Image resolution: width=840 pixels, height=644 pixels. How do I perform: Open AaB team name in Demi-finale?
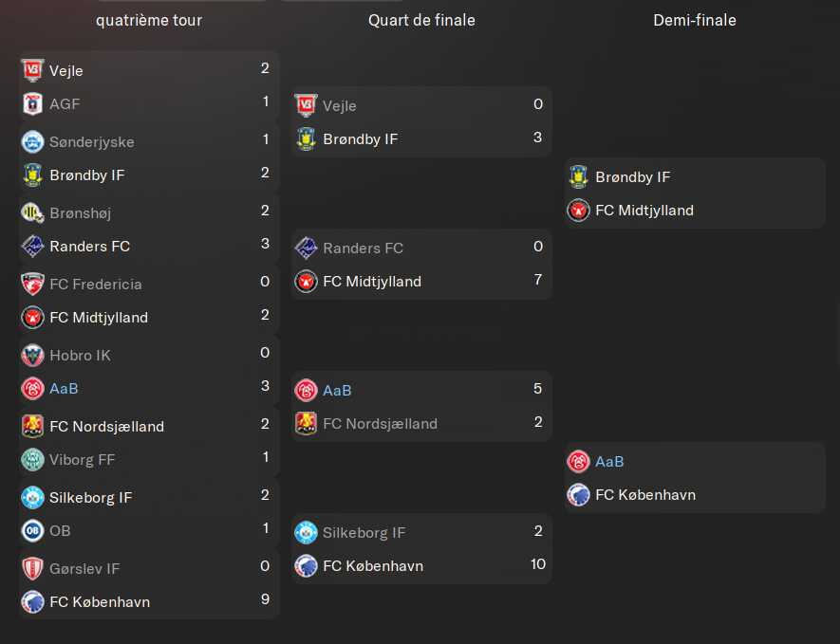(609, 462)
